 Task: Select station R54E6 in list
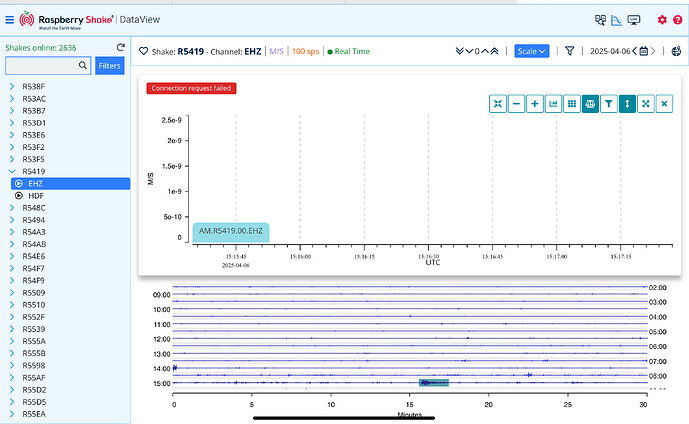(x=34, y=257)
